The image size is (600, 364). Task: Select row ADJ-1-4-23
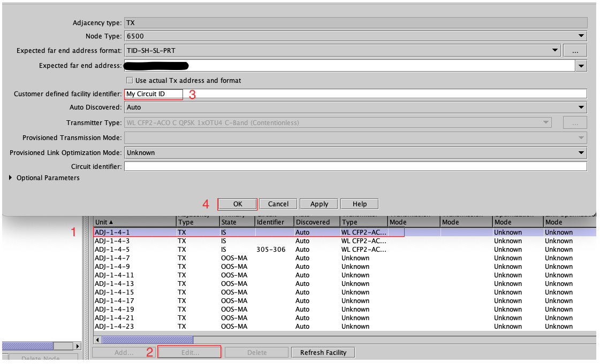pyautogui.click(x=344, y=327)
